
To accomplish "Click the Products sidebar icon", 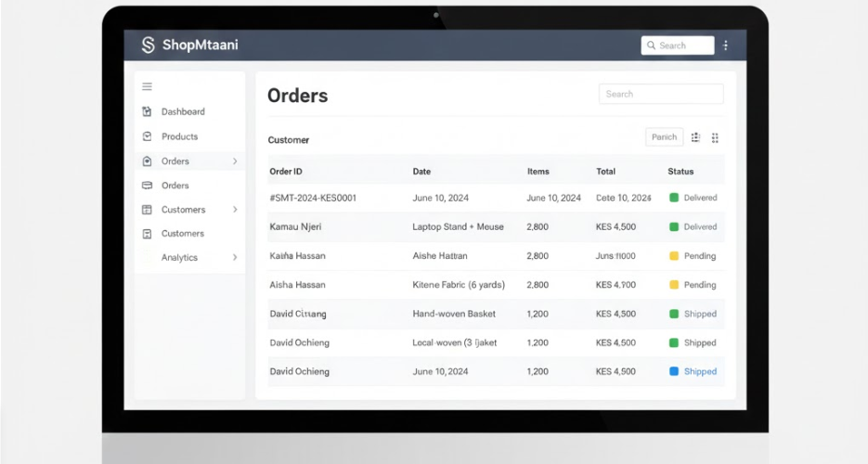I will click(147, 136).
